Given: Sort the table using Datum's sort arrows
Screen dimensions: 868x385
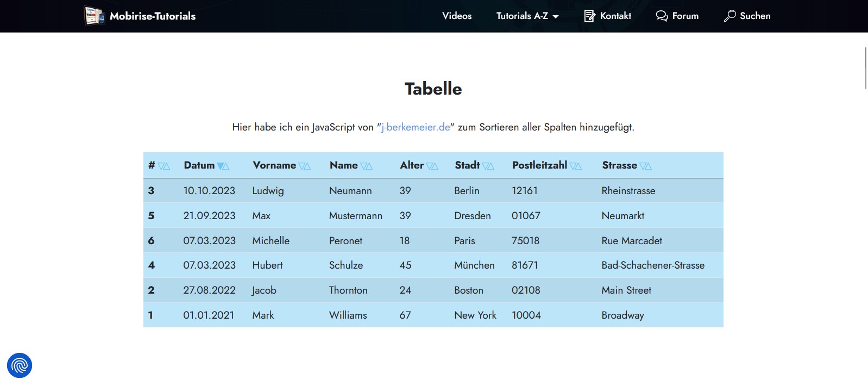Looking at the screenshot, I should click(223, 166).
